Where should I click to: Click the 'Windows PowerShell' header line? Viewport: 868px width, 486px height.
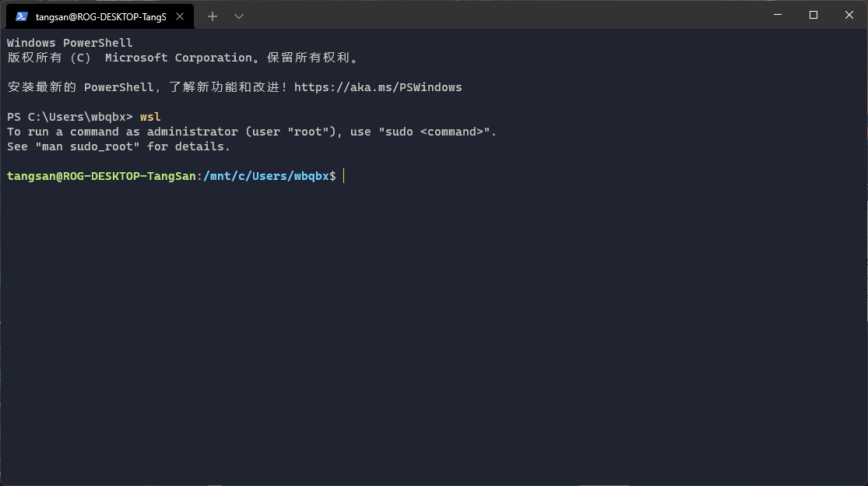point(70,43)
